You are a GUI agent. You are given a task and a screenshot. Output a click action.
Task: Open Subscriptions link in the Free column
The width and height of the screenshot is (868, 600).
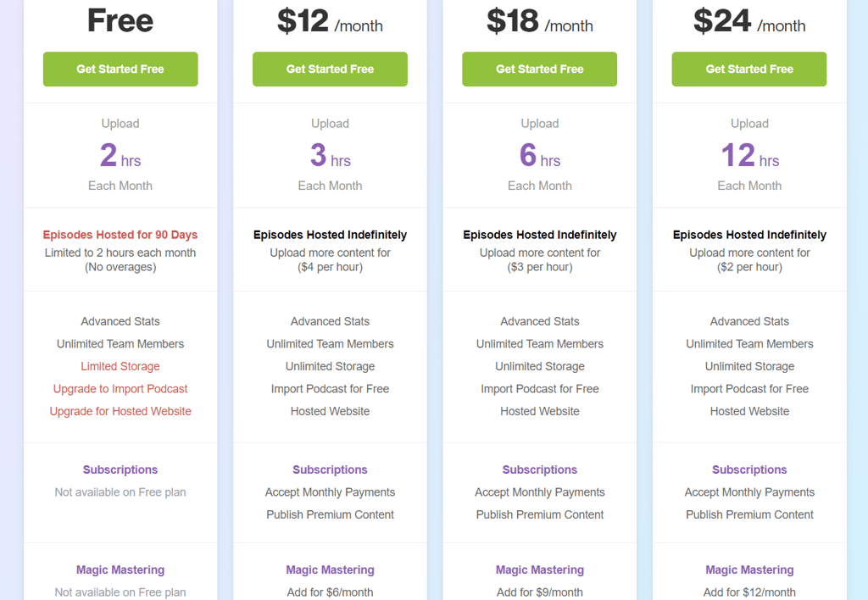pos(120,470)
